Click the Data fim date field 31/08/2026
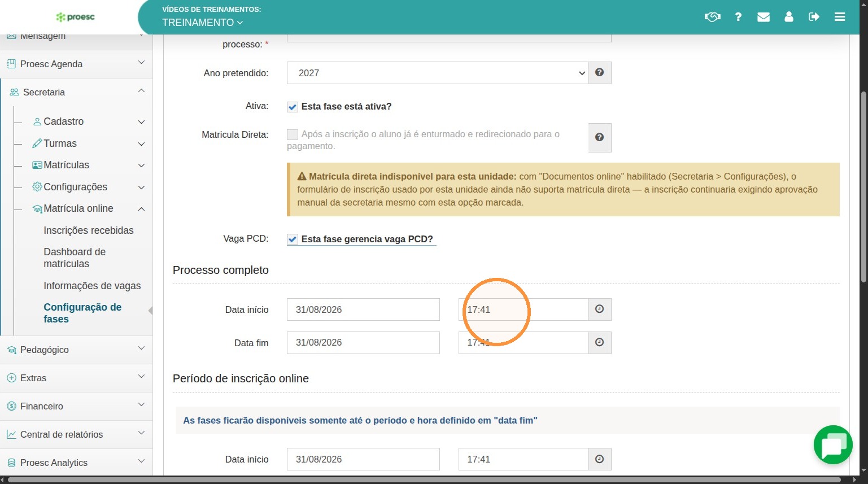Screen dimensions: 868x484 coord(363,343)
